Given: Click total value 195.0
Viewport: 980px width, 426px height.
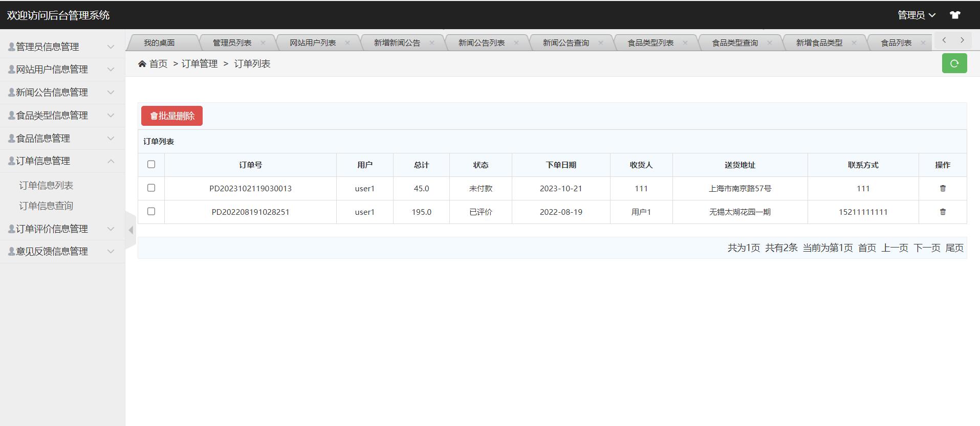Looking at the screenshot, I should click(421, 212).
